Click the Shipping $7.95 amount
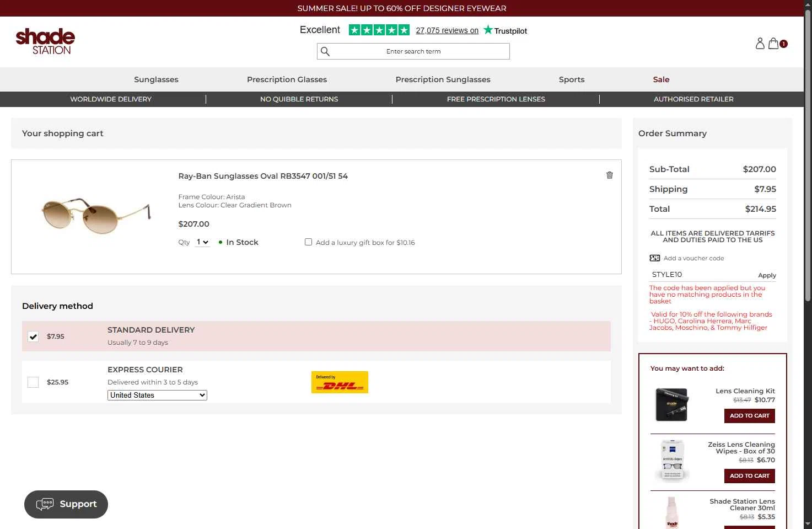812x529 pixels. [765, 189]
